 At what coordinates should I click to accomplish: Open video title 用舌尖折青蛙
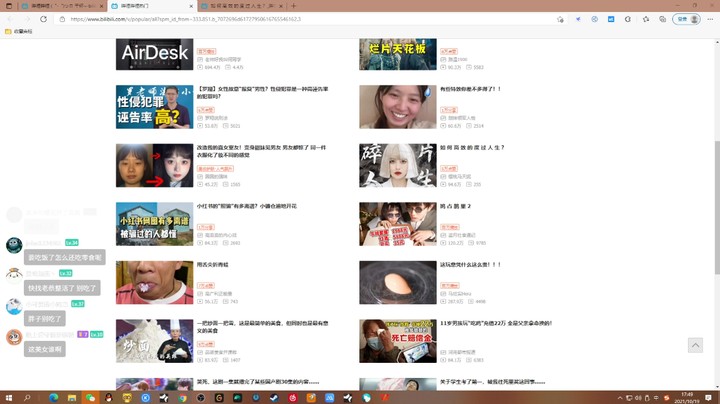coord(213,265)
